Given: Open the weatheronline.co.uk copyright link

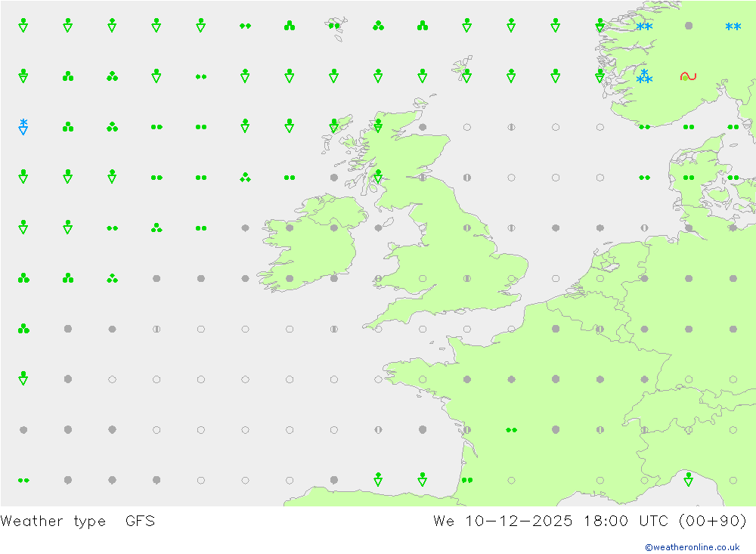Looking at the screenshot, I should tap(692, 546).
